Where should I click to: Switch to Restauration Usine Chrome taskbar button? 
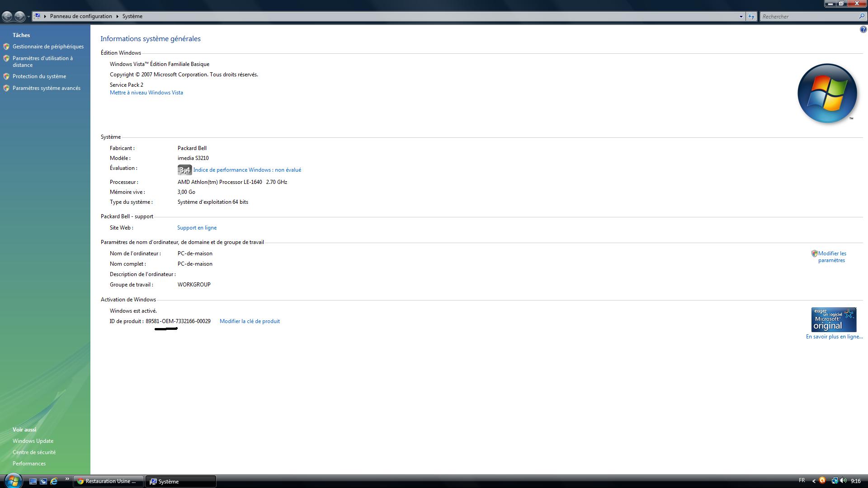tap(108, 482)
